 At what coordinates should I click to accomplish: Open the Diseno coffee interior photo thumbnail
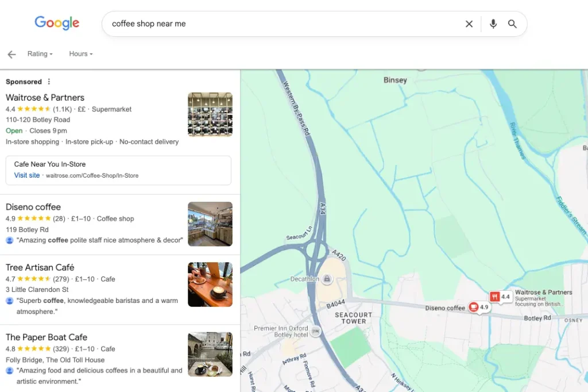[210, 224]
